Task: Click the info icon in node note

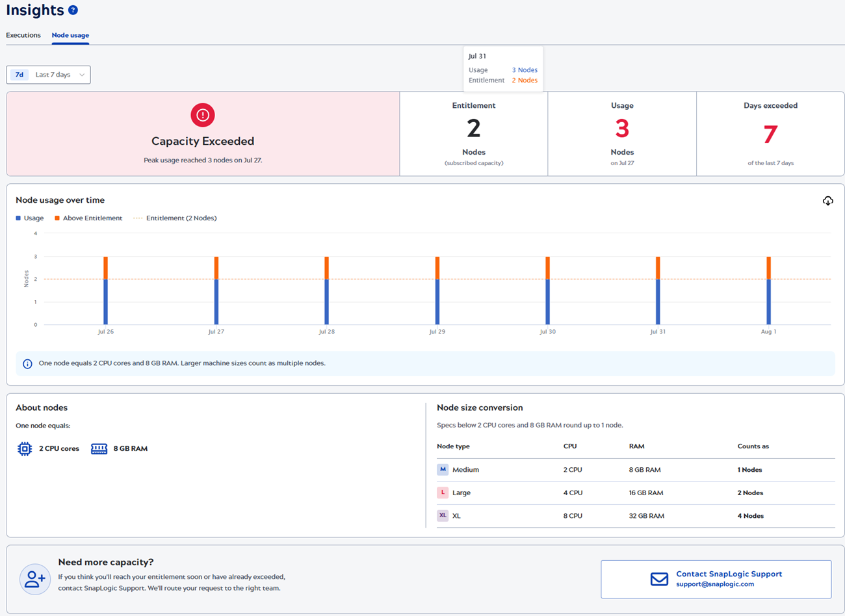Action: click(x=27, y=364)
